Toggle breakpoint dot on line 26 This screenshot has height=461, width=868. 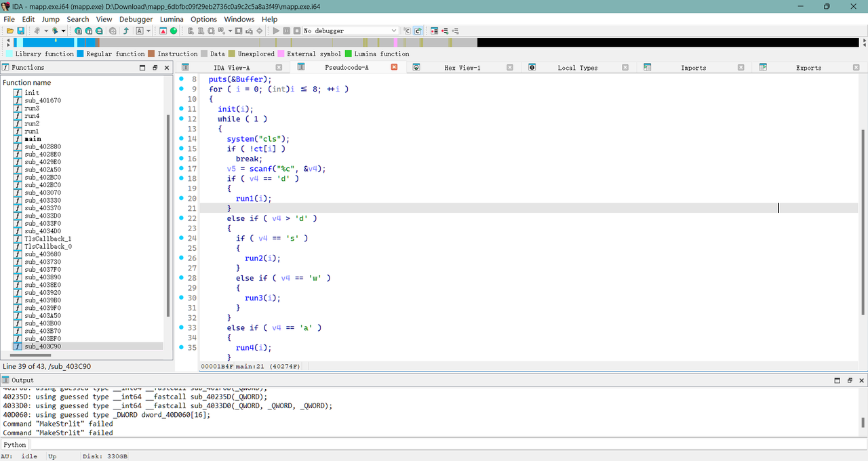point(182,258)
